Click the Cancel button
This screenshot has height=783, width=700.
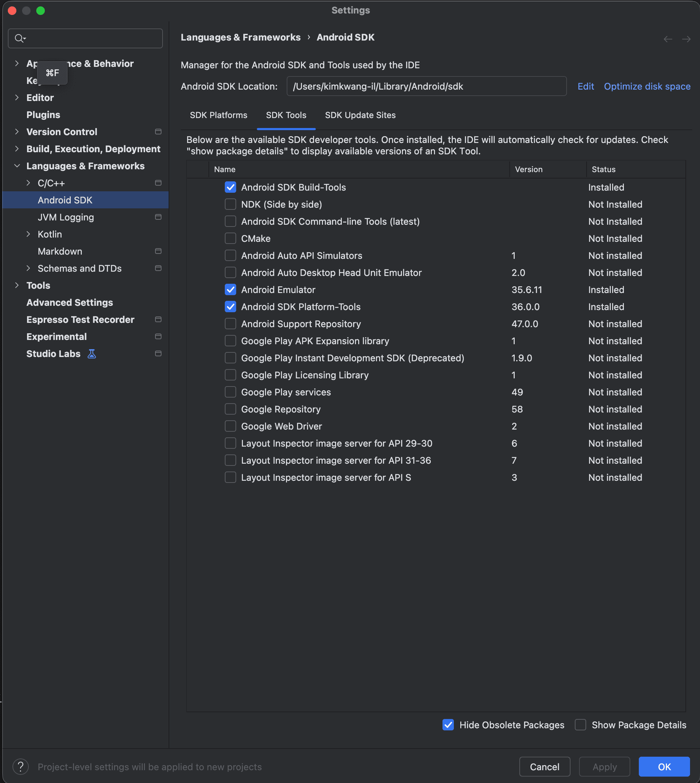pos(544,766)
